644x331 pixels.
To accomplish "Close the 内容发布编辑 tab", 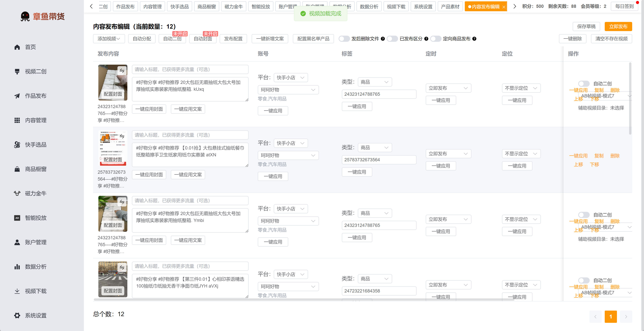I will pos(504,7).
